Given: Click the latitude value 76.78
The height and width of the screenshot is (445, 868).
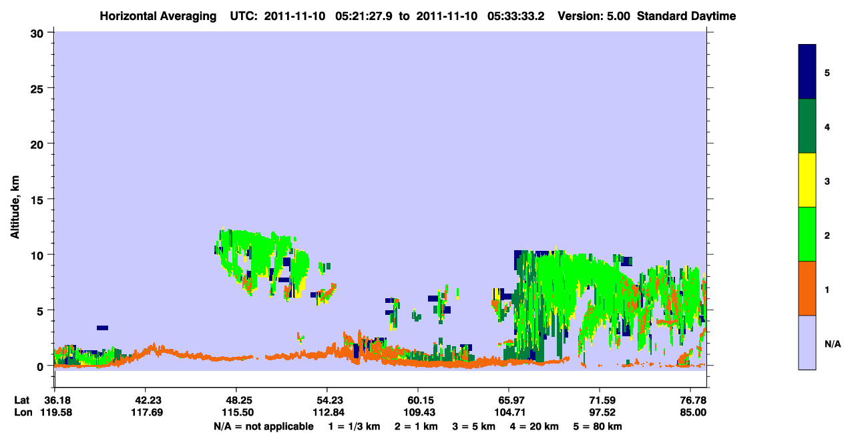Looking at the screenshot, I should click(x=693, y=400).
